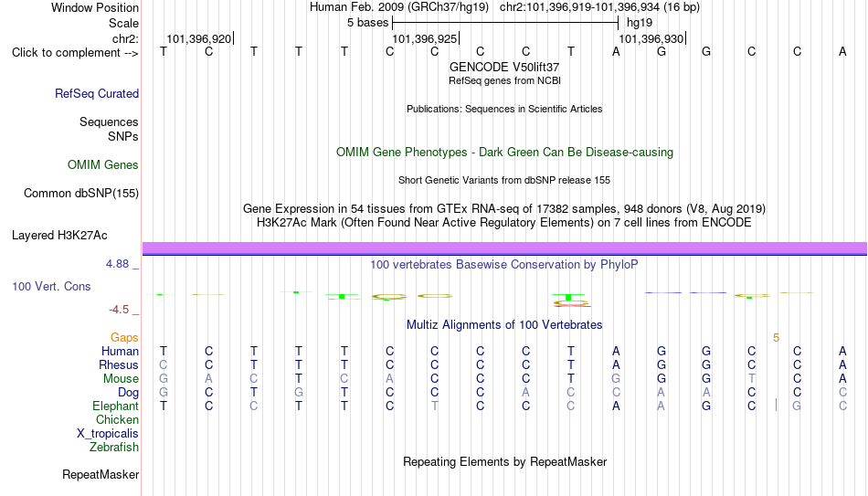This screenshot has height=496, width=868.
Task: Click the H3K27Ac Mark ENCODE title
Action: pos(504,223)
